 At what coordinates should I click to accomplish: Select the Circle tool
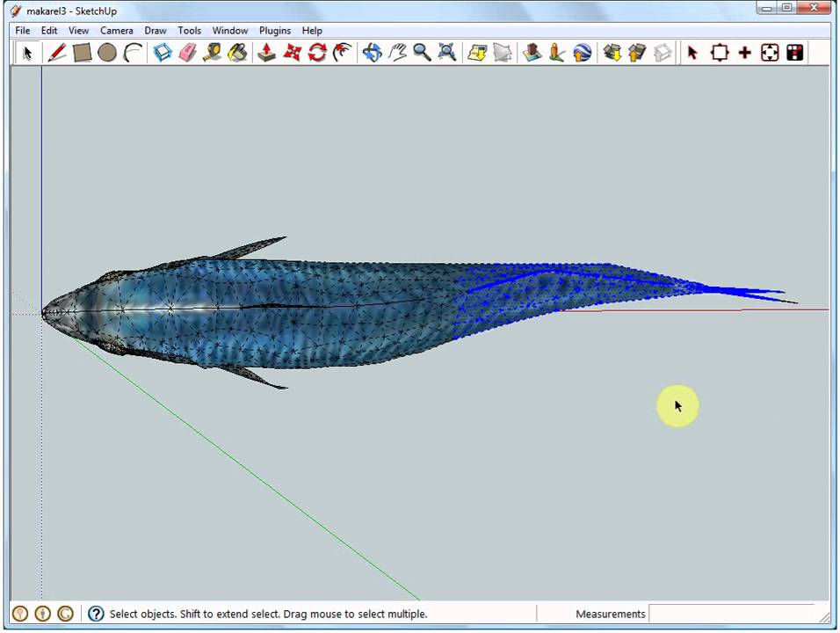click(107, 53)
